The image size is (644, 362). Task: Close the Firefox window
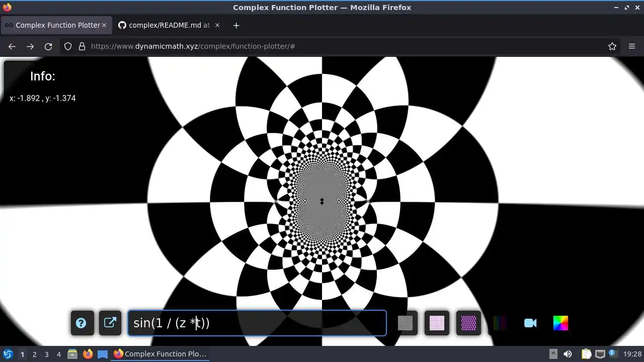(x=637, y=8)
